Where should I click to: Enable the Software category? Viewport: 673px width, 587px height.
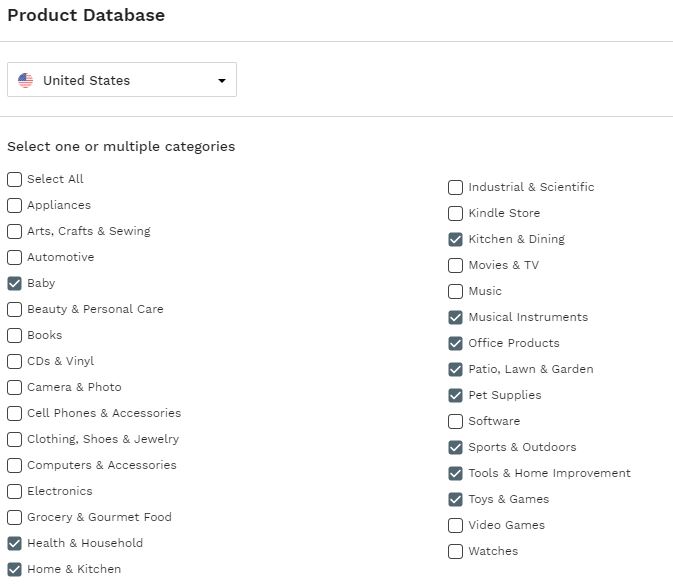455,421
